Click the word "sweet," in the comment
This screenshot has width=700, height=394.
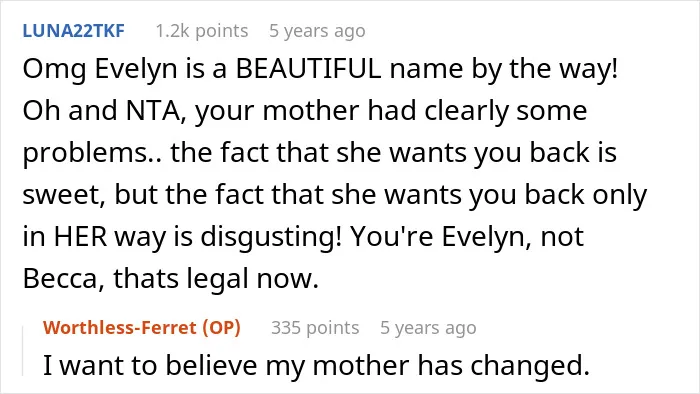coord(64,195)
